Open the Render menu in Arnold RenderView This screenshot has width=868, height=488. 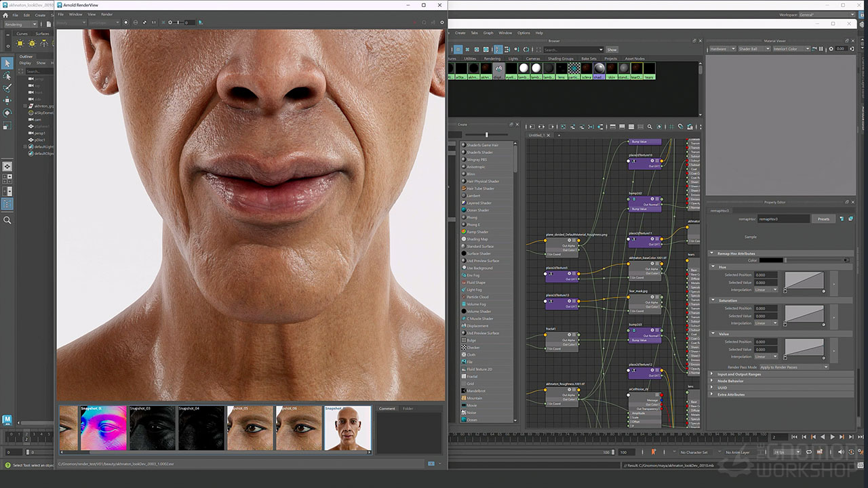[107, 14]
